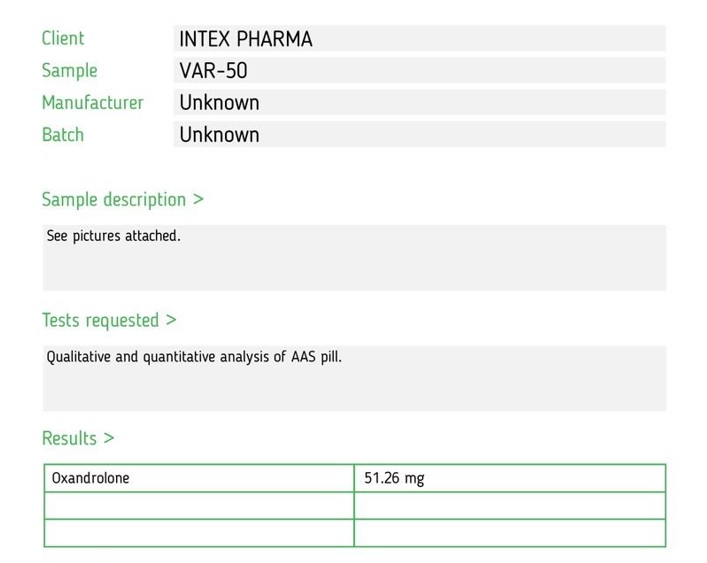This screenshot has height=563, width=707.
Task: Expand the Results section arrow
Action: [109, 438]
